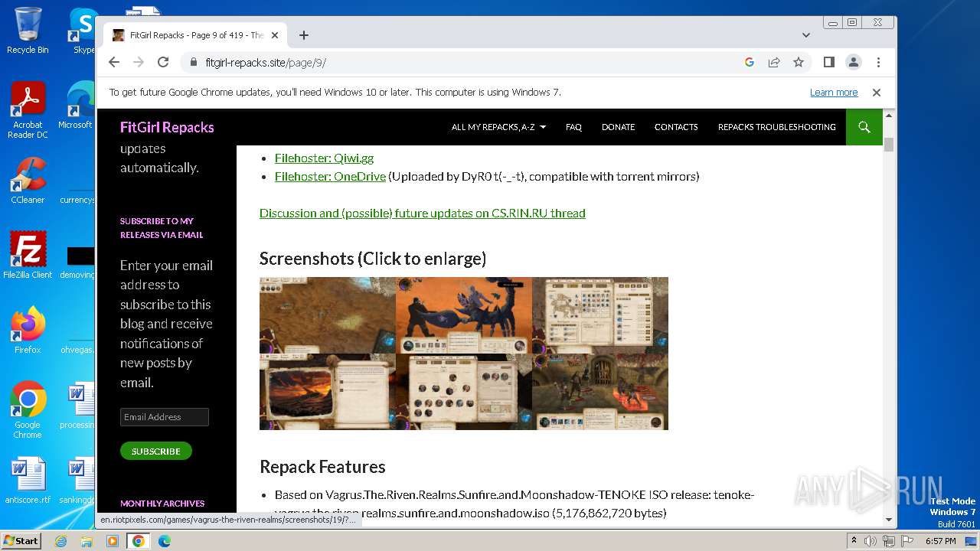The image size is (980, 551).
Task: Select antiscore.rtf desktop file
Action: [28, 481]
